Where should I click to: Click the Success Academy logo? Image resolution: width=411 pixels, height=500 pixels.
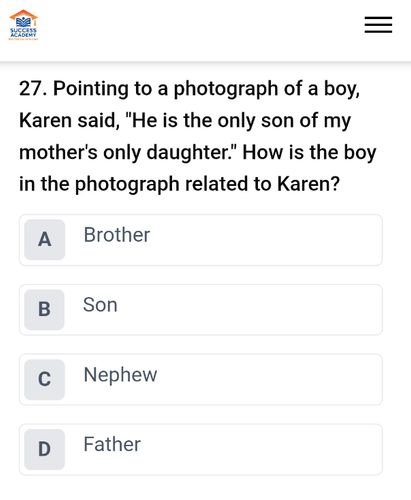pyautogui.click(x=23, y=25)
